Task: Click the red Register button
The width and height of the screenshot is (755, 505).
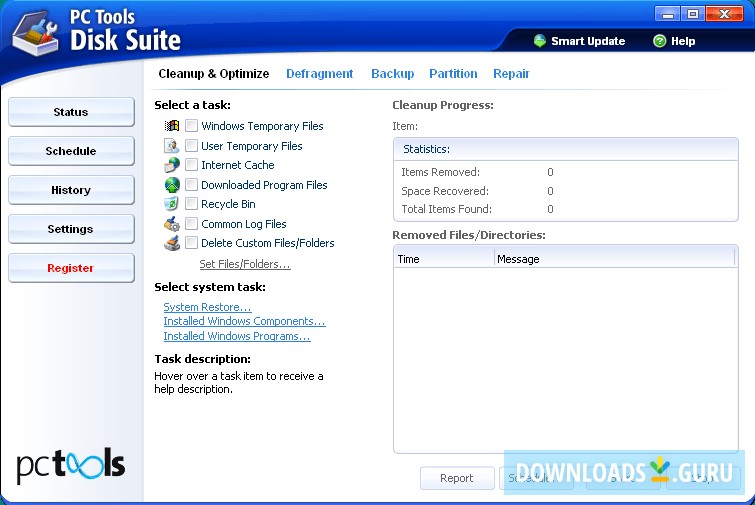Action: 71,268
